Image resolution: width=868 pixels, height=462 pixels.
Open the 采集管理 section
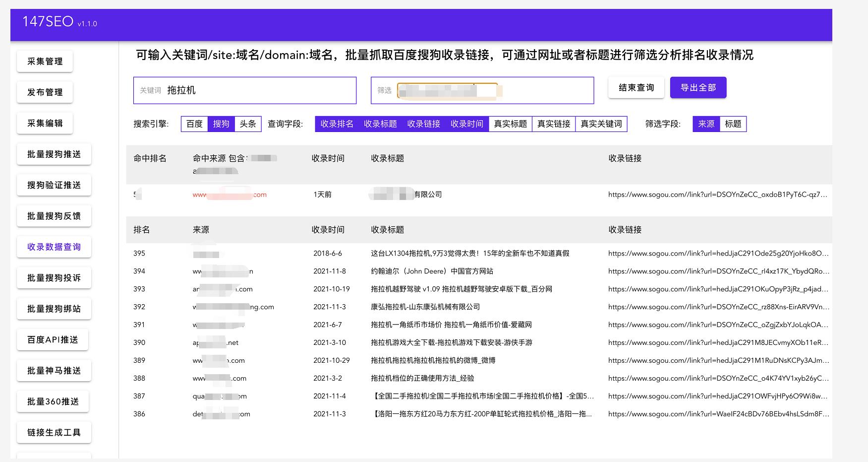coord(45,61)
